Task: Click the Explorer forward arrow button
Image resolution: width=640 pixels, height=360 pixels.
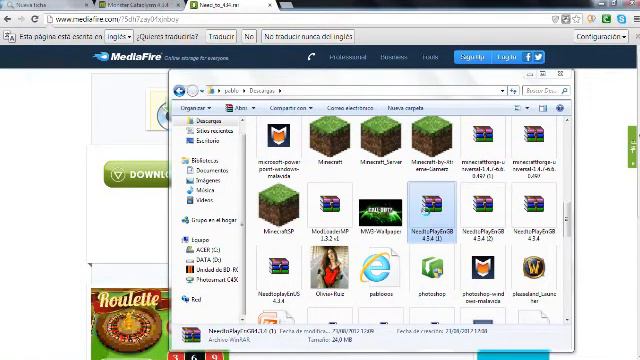Action: [x=192, y=91]
